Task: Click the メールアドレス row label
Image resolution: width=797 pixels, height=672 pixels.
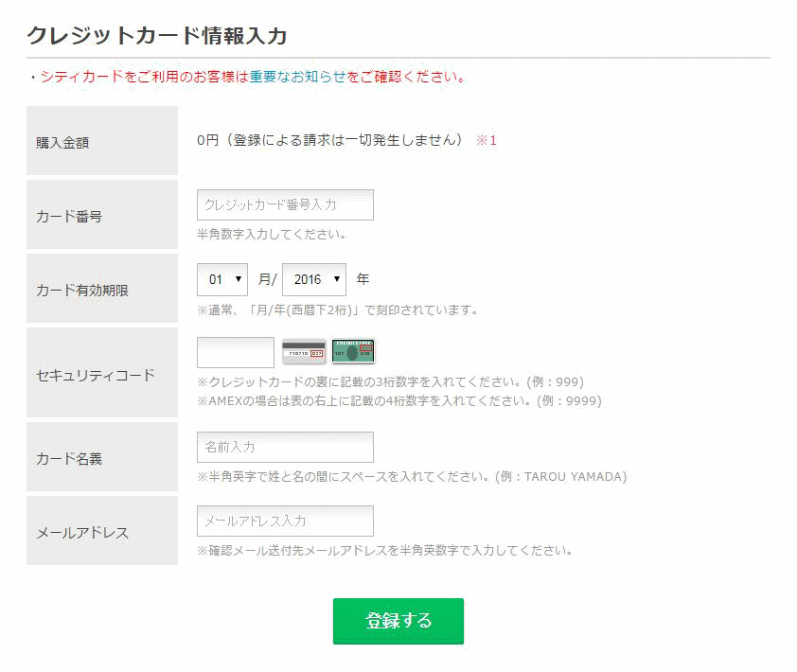Action: point(82,533)
